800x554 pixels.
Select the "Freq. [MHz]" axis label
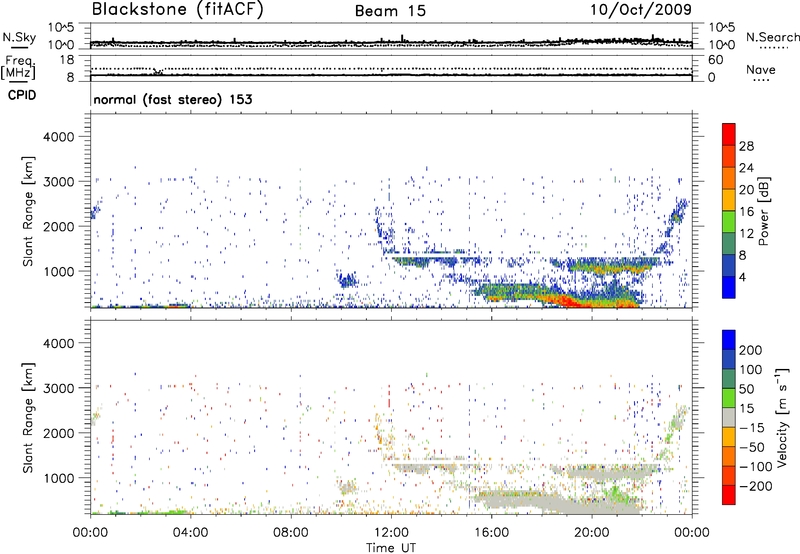pos(18,67)
